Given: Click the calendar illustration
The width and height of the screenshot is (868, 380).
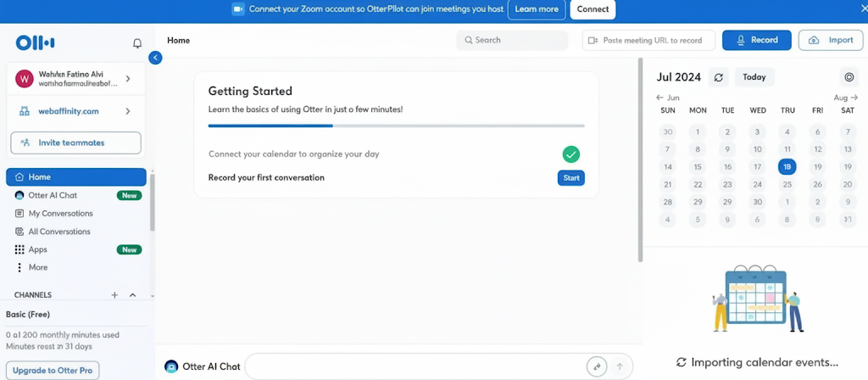Looking at the screenshot, I should (x=757, y=298).
